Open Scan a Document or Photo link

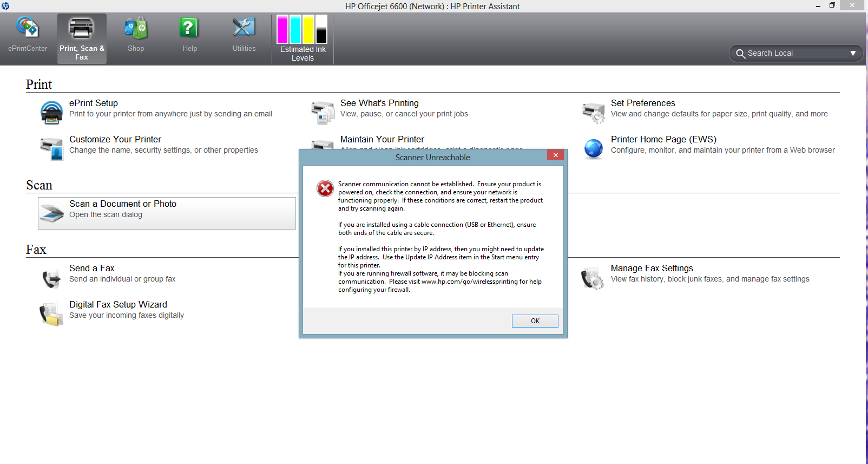(x=123, y=204)
